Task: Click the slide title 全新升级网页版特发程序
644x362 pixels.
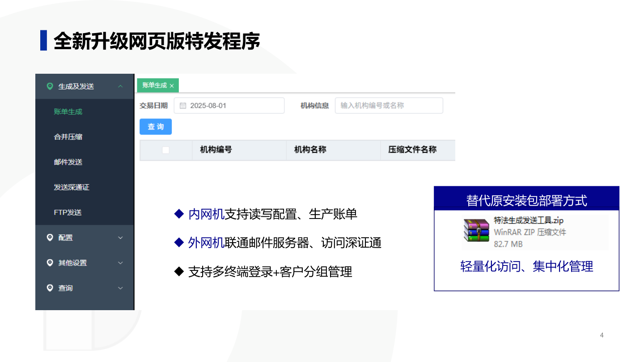Action: pos(157,41)
